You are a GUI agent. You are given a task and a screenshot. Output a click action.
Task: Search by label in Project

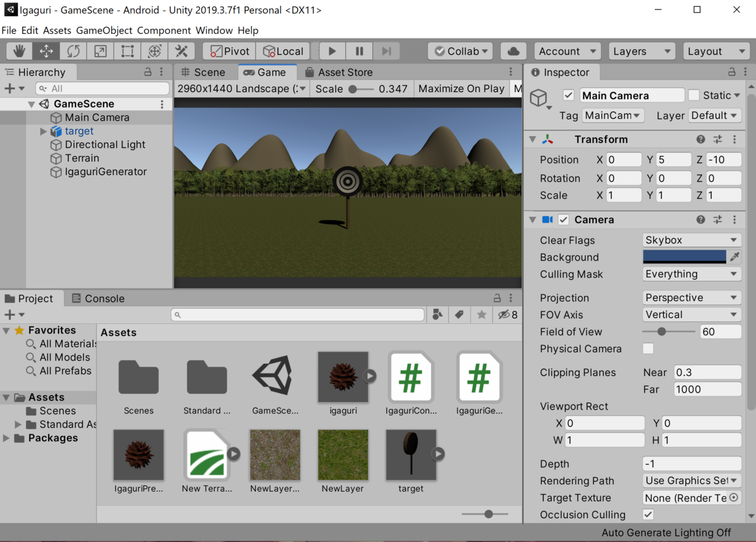click(459, 314)
